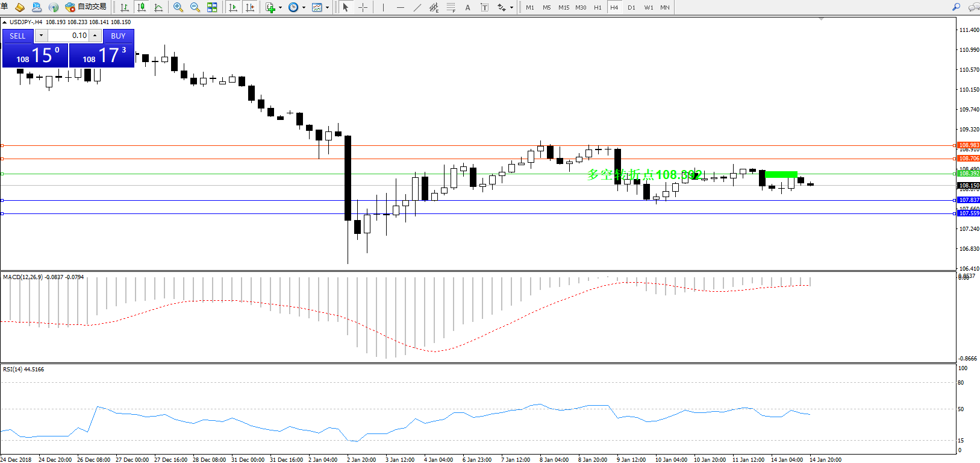The width and height of the screenshot is (980, 463).
Task: Expand the chart templates dropdown arrow
Action: click(327, 8)
